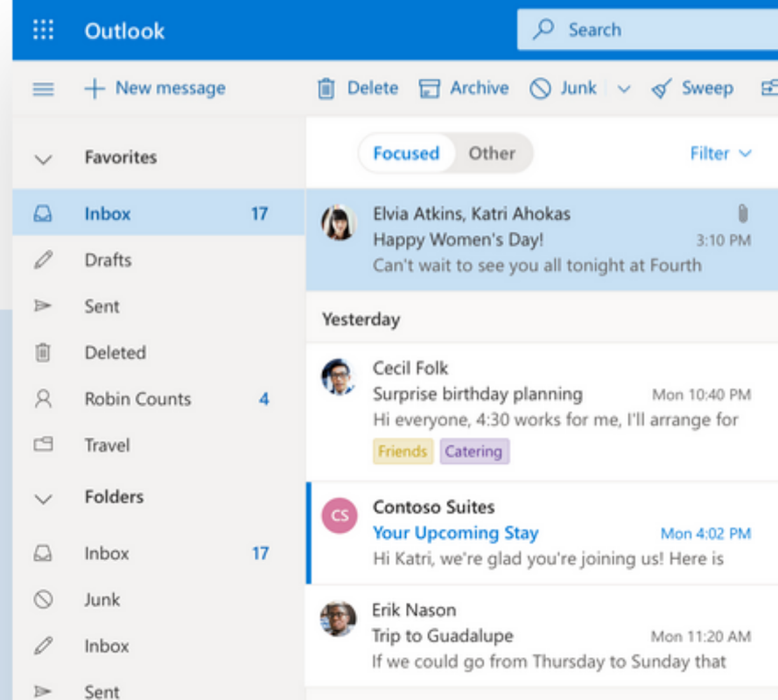The image size is (778, 700).
Task: Click the Sent arrow icon in Favorites
Action: [x=43, y=305]
